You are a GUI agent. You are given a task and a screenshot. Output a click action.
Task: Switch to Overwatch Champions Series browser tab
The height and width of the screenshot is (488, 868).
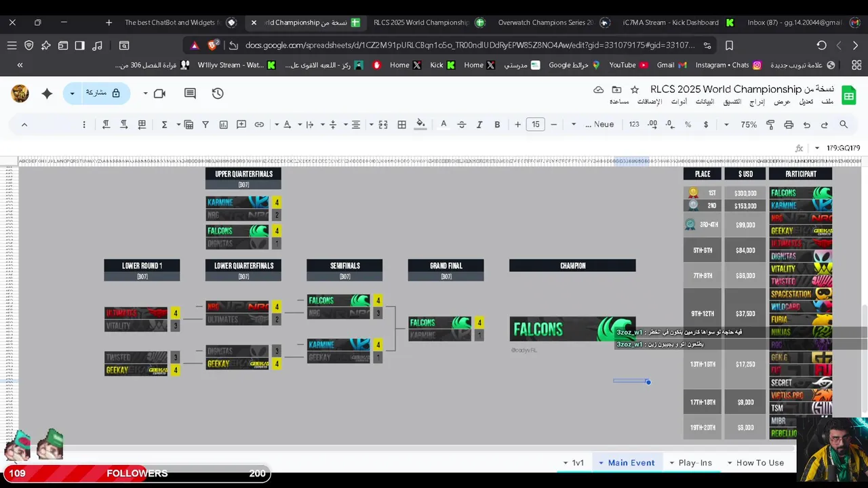pyautogui.click(x=545, y=22)
